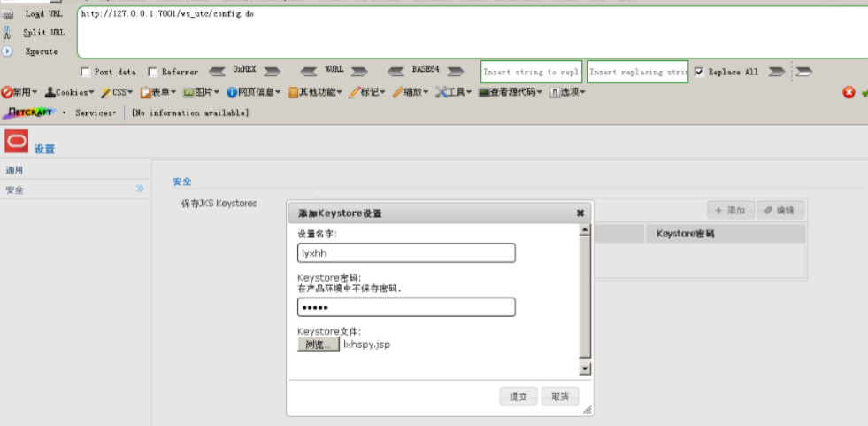Click the Split URL scissors icon
The height and width of the screenshot is (426, 868).
7,32
